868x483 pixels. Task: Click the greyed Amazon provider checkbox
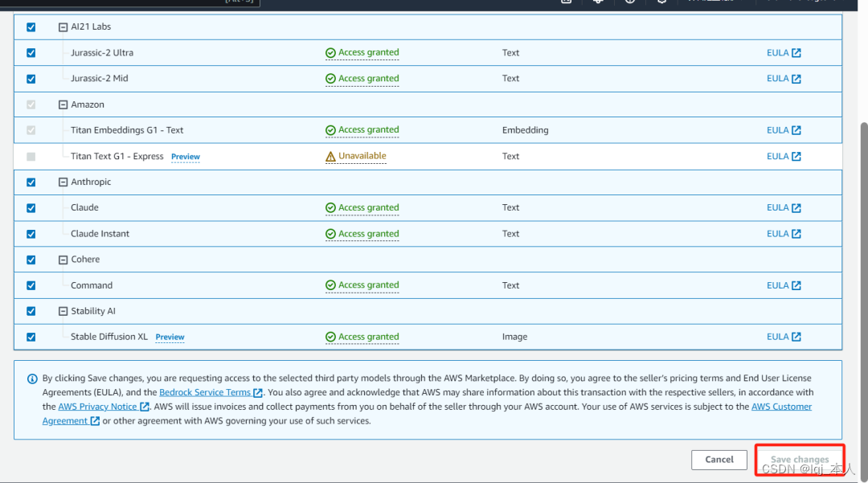coord(31,104)
